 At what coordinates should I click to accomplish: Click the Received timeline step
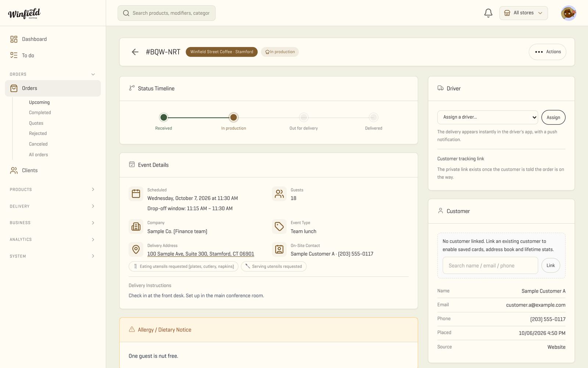click(x=164, y=117)
